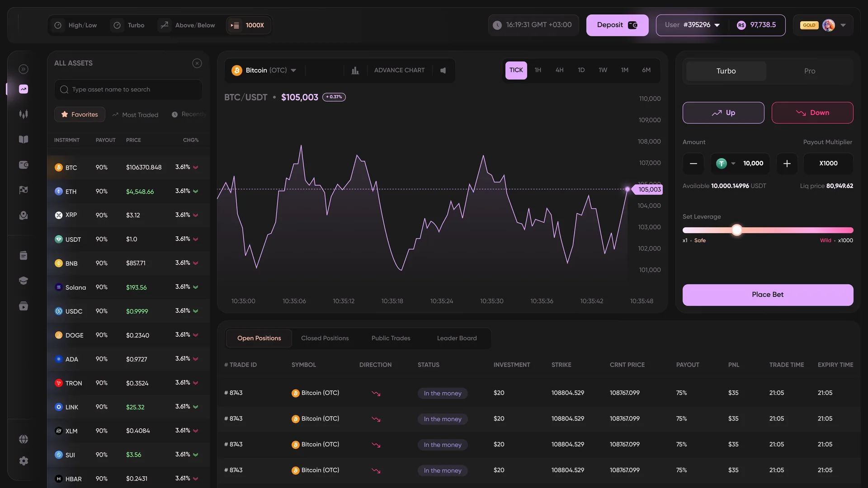Expand the GOLD profile avatar menu

point(823,25)
